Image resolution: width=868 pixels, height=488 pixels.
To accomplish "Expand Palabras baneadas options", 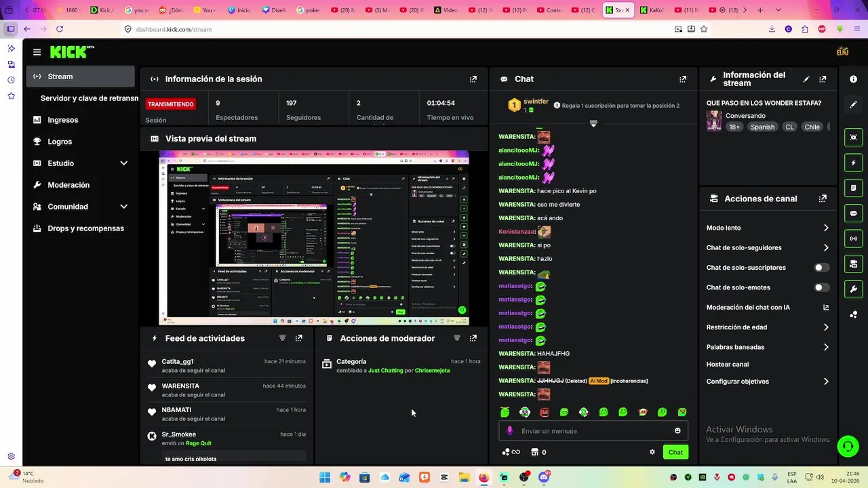I will 826,347.
